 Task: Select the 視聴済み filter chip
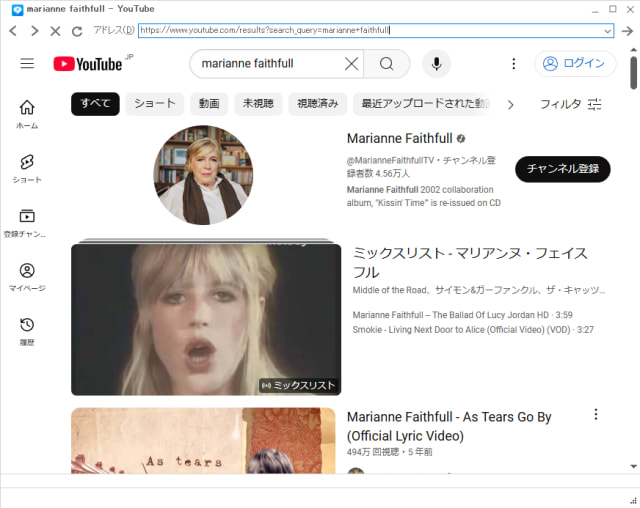[x=318, y=104]
